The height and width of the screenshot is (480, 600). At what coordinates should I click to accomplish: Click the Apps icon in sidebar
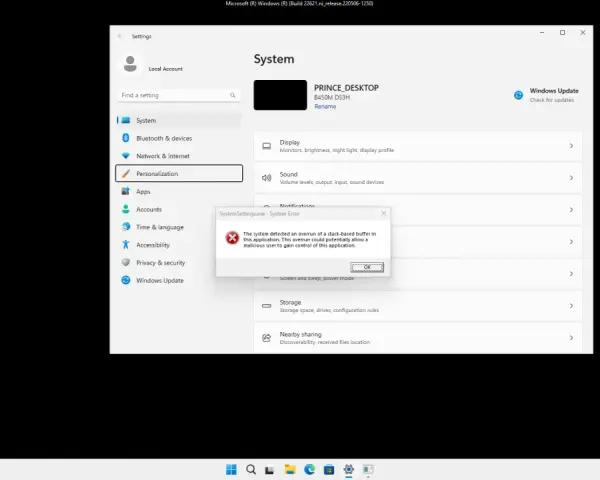[126, 191]
